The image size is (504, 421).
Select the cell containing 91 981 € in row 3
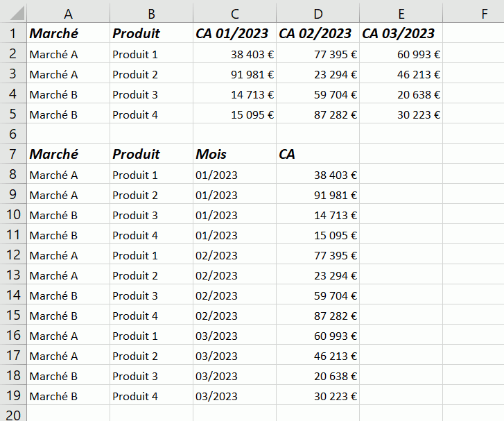point(234,74)
